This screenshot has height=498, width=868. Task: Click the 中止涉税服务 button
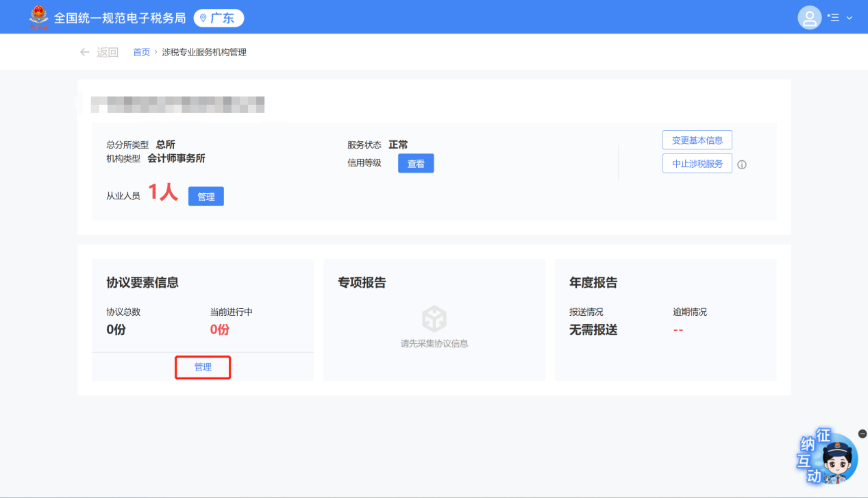tap(697, 164)
